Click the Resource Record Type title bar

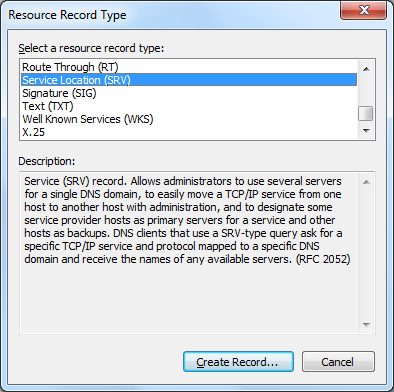coord(167,15)
